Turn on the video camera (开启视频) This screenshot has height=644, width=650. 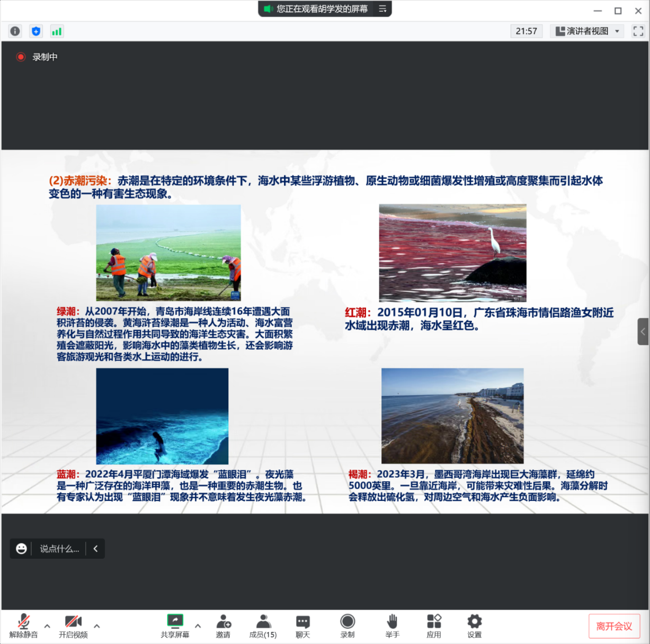point(73,626)
